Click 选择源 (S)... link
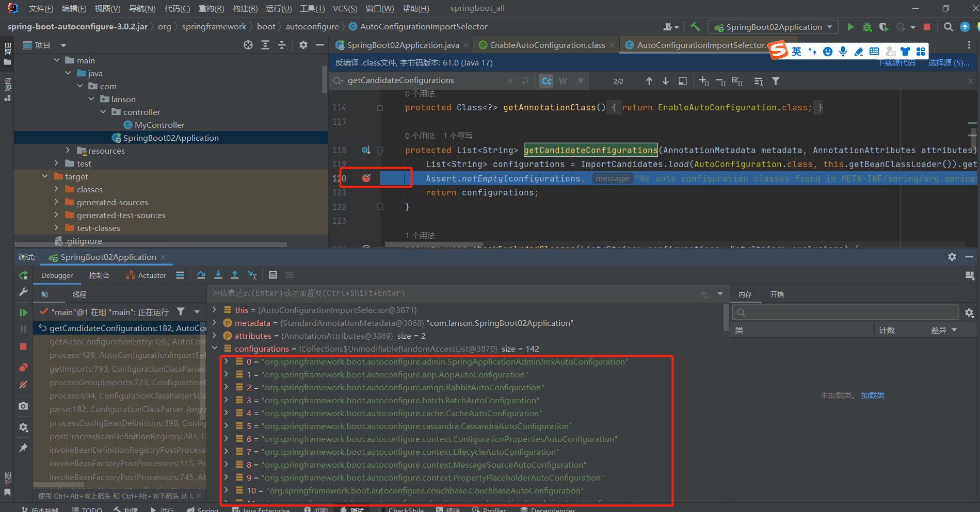 coord(949,62)
